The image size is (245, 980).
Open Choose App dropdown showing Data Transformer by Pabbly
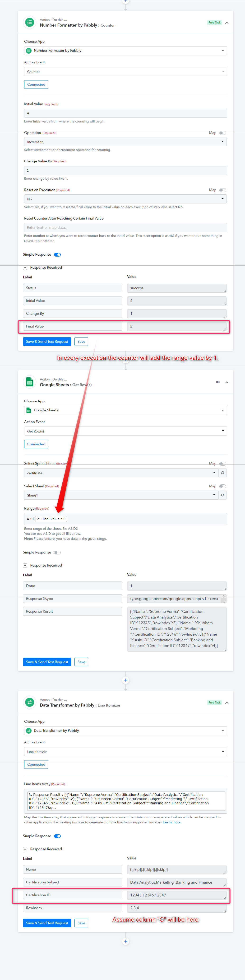click(x=125, y=731)
